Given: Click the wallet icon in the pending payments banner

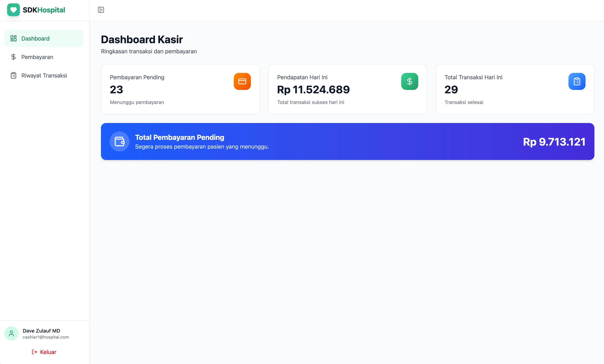Looking at the screenshot, I should pos(119,141).
